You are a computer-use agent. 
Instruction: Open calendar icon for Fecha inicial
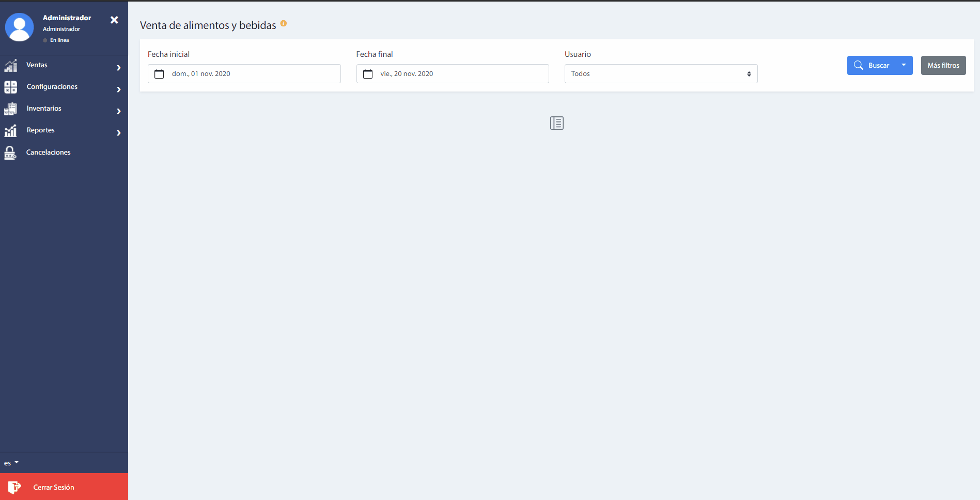click(160, 74)
